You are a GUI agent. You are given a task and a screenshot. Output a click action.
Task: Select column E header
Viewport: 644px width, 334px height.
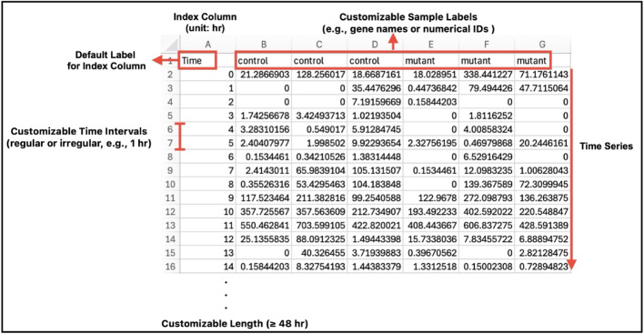[x=430, y=44]
